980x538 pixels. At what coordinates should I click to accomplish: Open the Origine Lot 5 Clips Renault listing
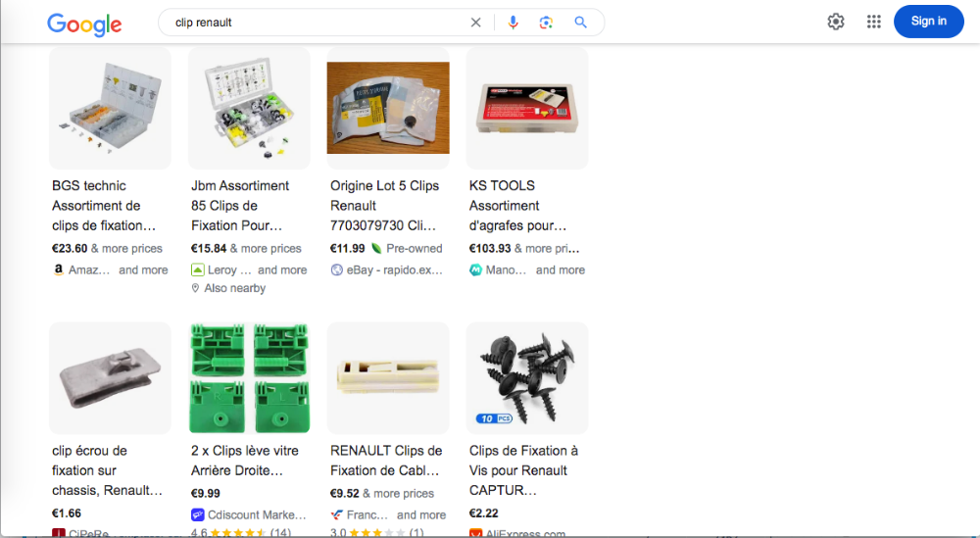tap(385, 206)
